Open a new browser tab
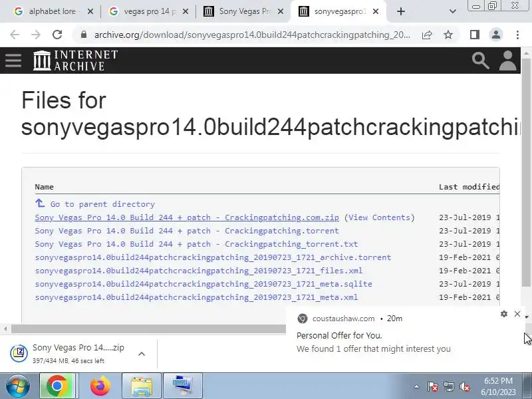Screen dimensions: 532x399 401,11
